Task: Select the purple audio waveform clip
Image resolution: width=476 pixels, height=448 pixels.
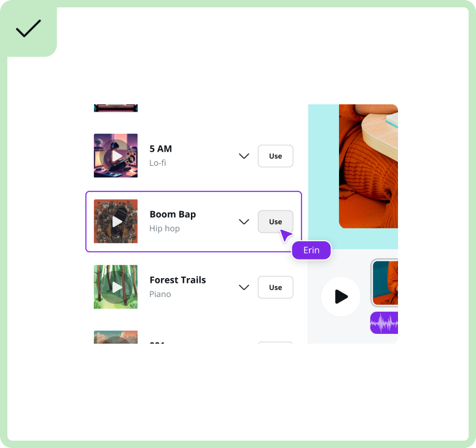Action: [384, 323]
